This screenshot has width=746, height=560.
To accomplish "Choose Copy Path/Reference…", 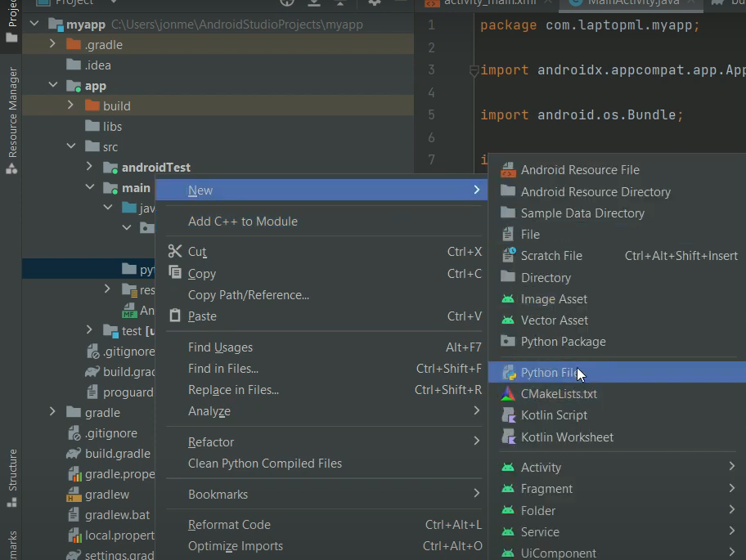I will 249,295.
